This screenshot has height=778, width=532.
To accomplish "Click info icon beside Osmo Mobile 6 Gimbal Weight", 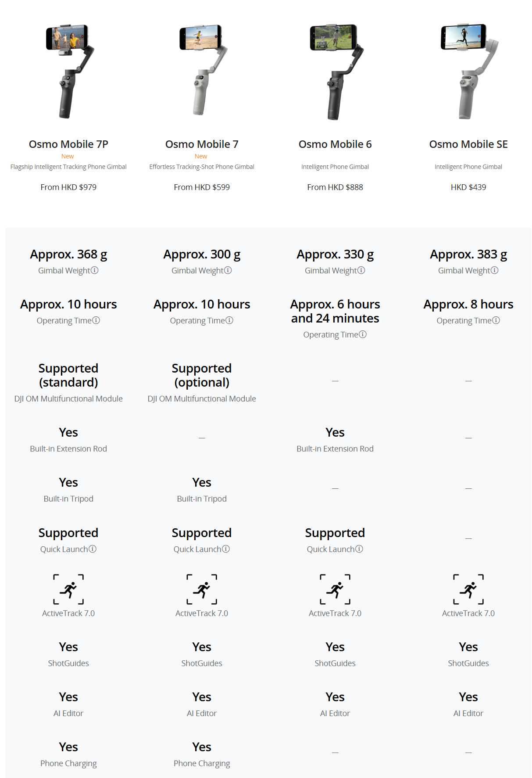I will coord(361,270).
